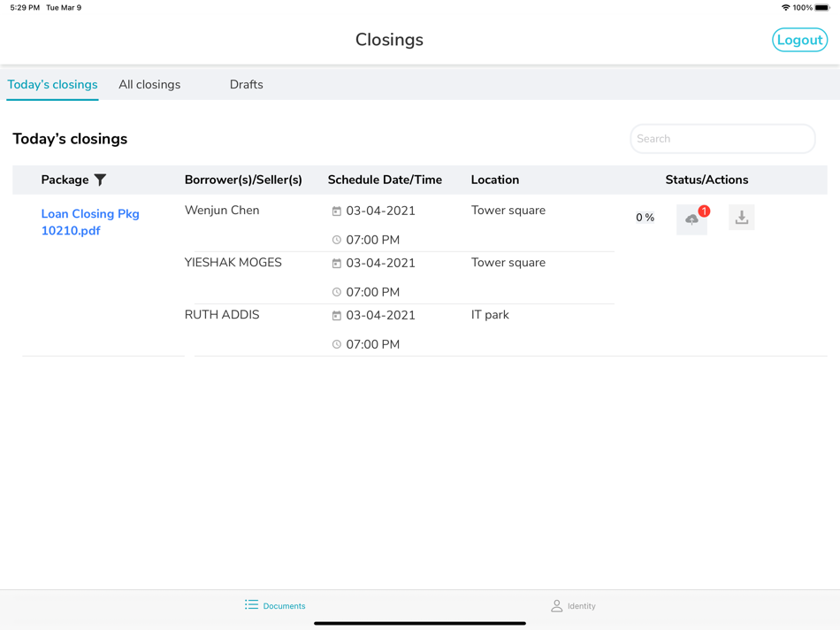Click calendar icon in YIESHAK MOGES row
The height and width of the screenshot is (630, 840).
coord(336,264)
